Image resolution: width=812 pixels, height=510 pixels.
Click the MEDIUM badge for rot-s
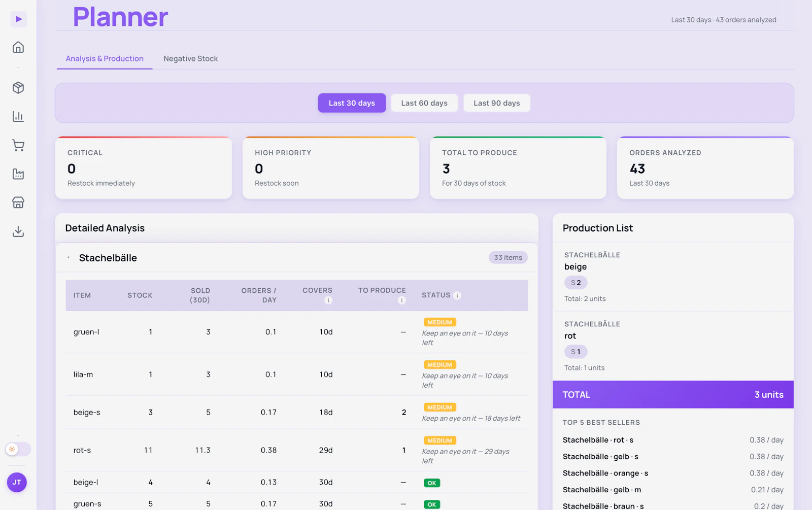440,440
